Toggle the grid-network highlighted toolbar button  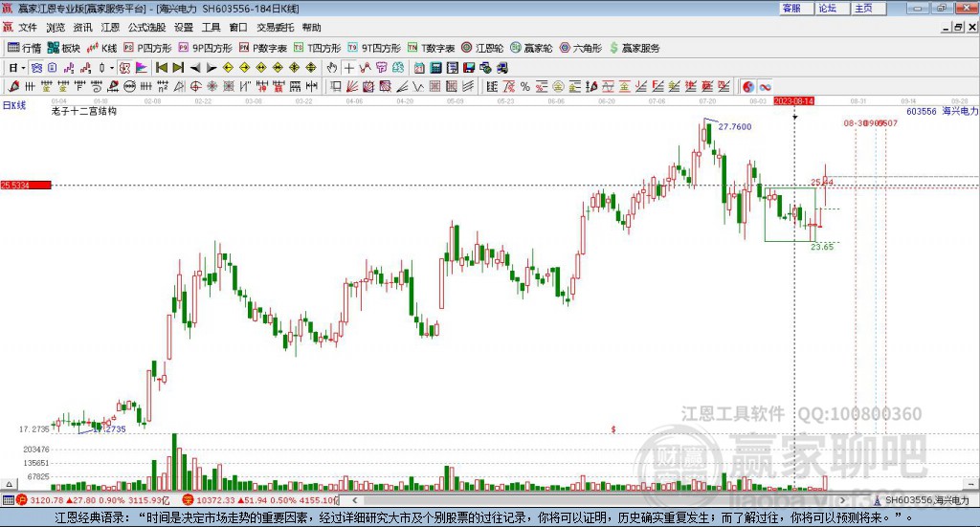click(36, 68)
